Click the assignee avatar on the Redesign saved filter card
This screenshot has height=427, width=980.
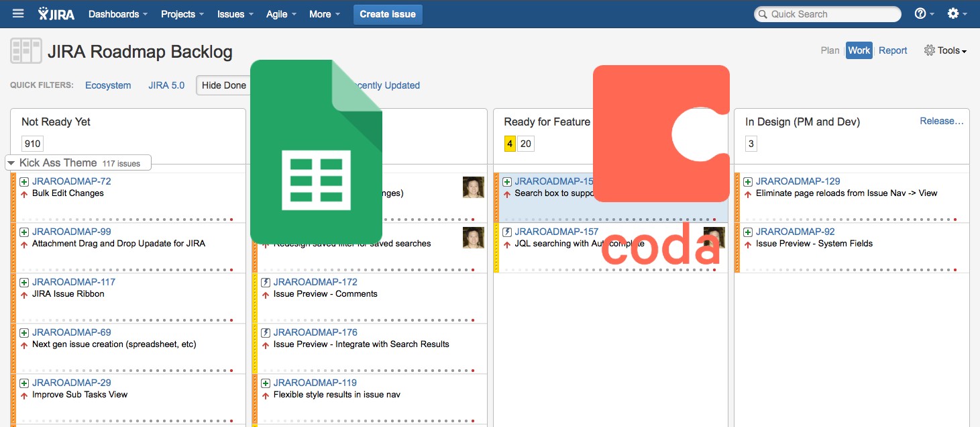474,238
